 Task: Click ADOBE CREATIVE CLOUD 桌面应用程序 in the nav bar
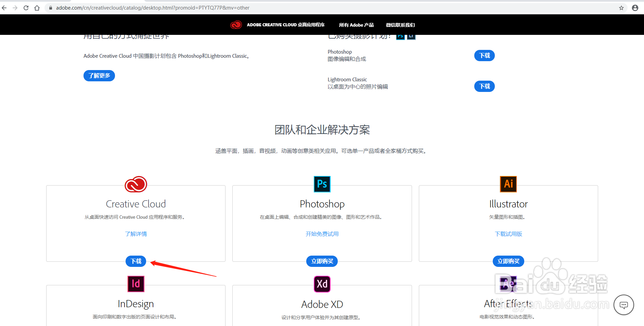point(286,25)
